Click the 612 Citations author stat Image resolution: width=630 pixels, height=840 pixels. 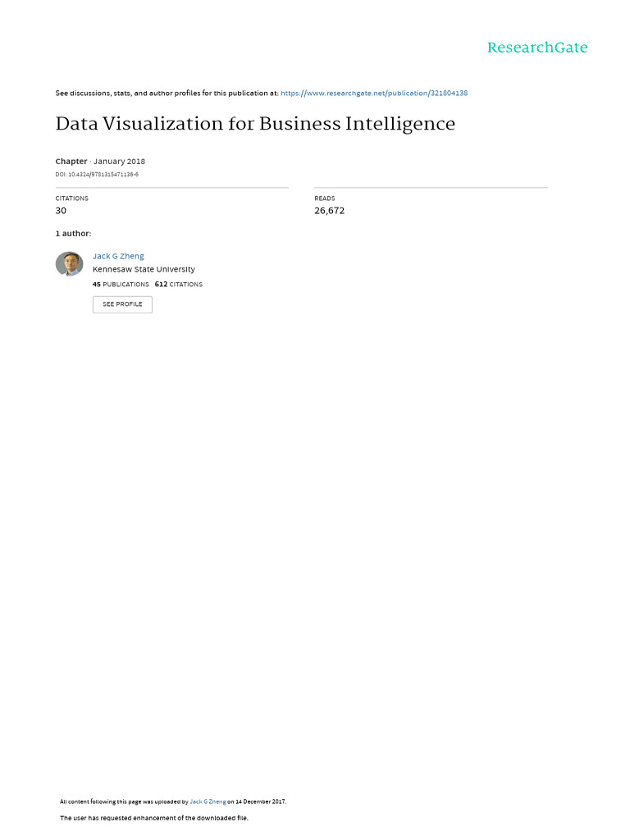click(x=179, y=285)
